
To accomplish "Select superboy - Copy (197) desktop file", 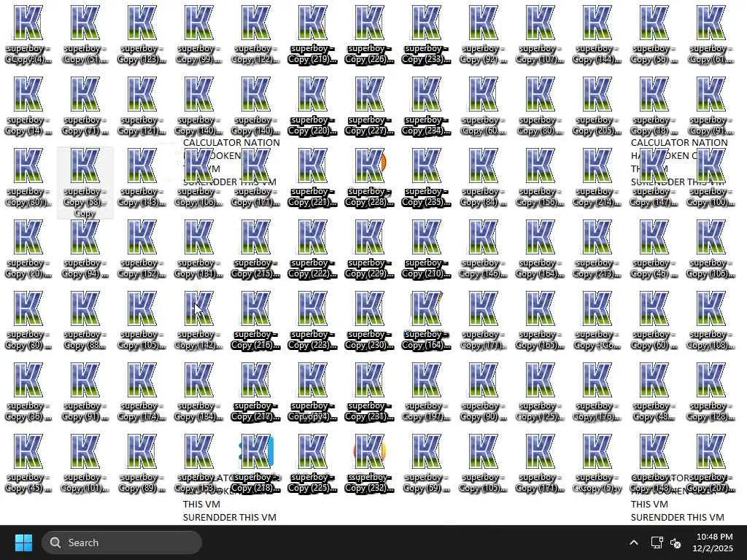I will coord(426,392).
